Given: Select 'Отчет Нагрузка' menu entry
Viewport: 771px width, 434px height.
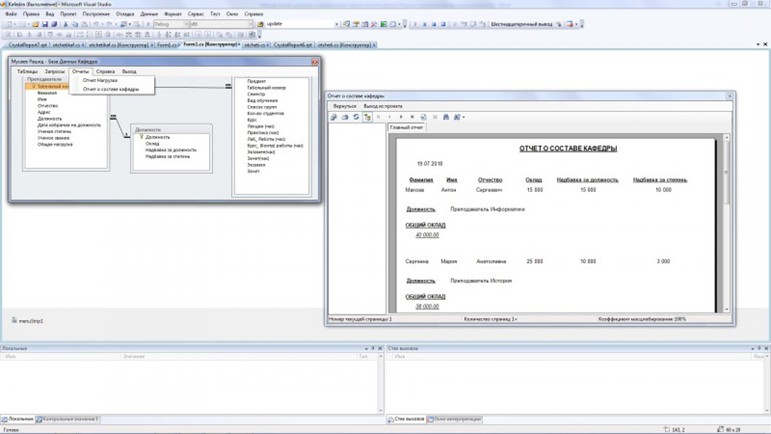Looking at the screenshot, I should coord(100,80).
